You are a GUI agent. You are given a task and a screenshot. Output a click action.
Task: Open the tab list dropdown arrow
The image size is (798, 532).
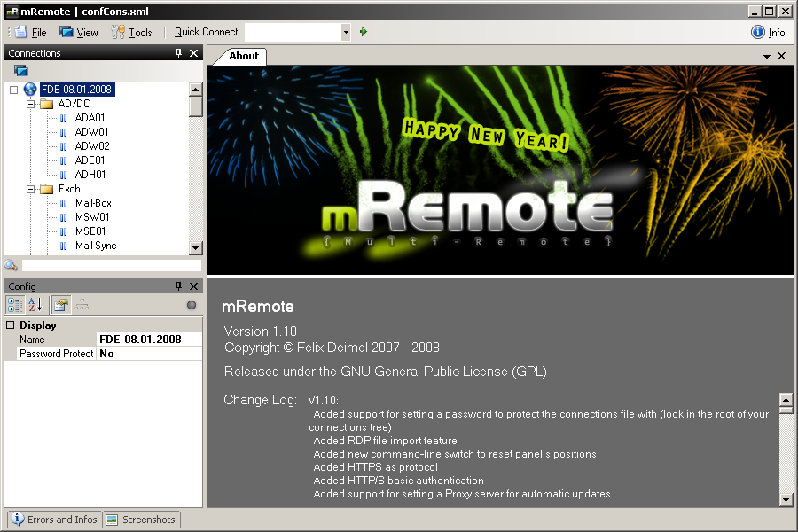(x=766, y=57)
